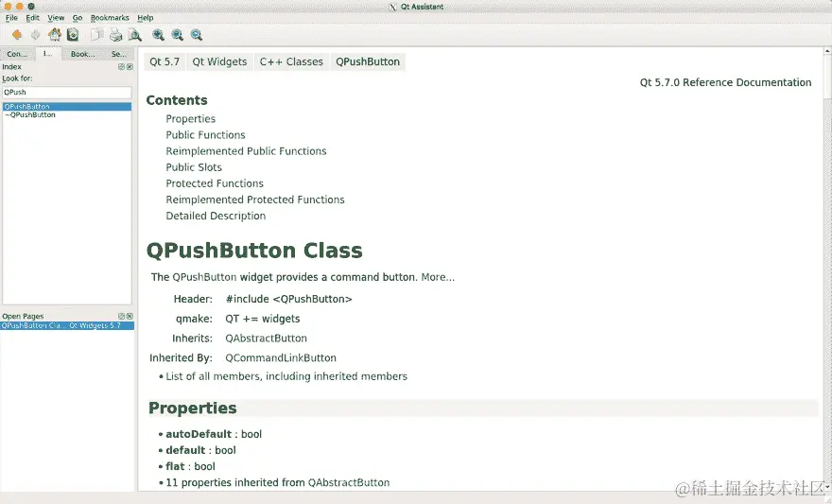Jump to Public Functions in Contents

pos(205,135)
